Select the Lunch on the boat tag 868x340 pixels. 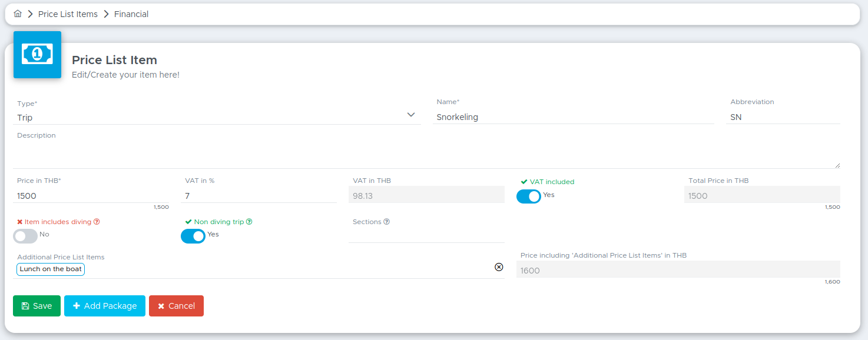(x=51, y=269)
